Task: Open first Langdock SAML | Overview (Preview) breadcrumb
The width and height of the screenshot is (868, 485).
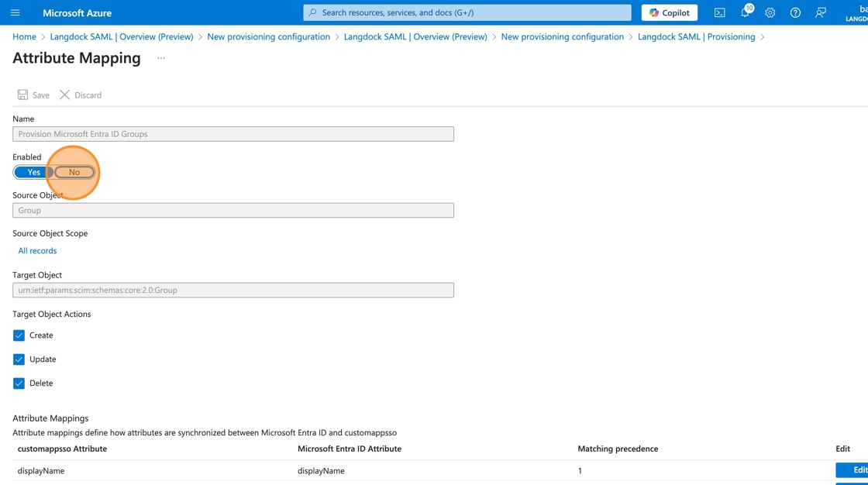Action: pos(121,36)
